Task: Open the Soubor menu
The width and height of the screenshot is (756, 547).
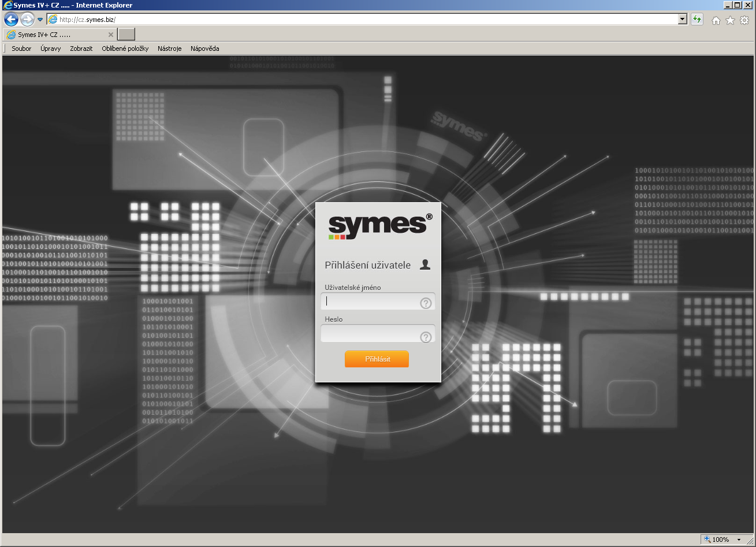Action: click(21, 49)
